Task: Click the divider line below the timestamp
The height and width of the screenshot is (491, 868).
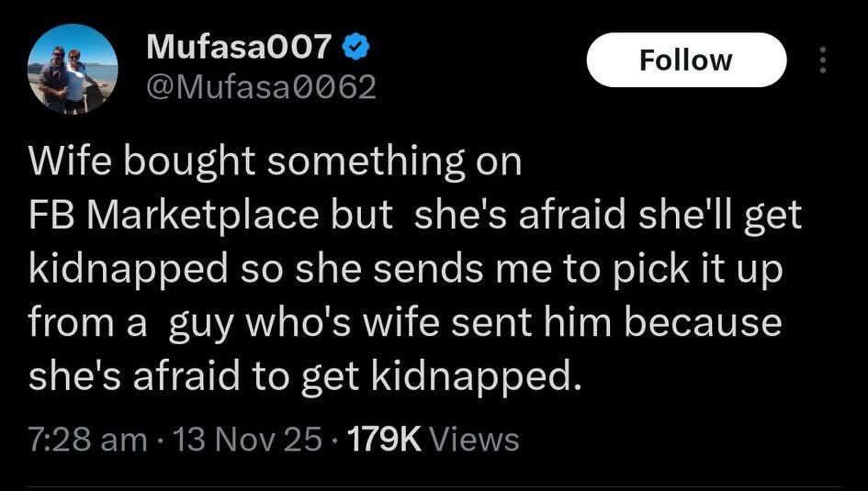Action: coord(434,486)
